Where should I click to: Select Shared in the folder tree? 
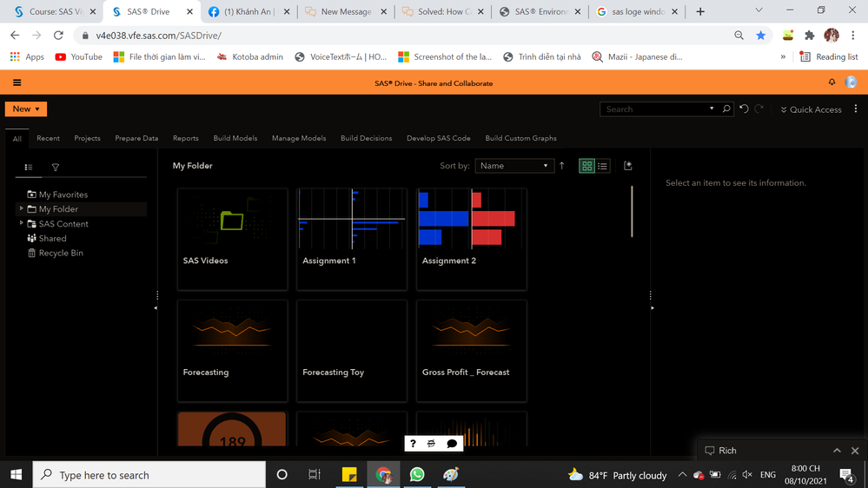[x=53, y=238]
